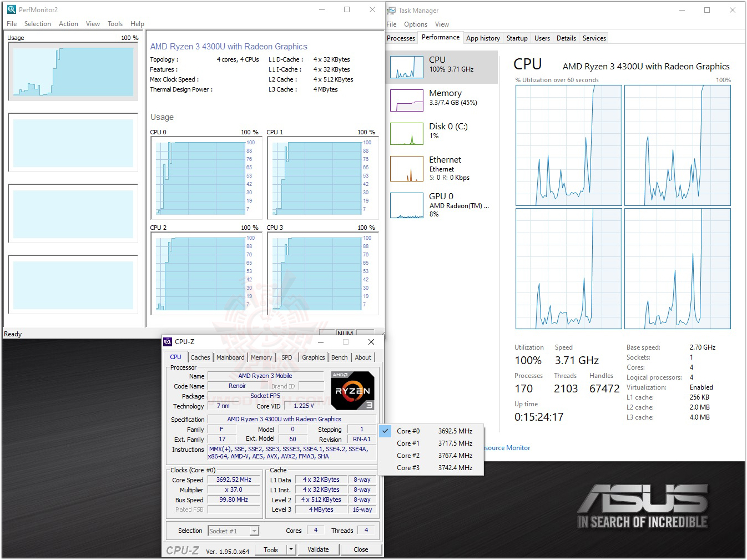Click Code Name value Renoir
Viewport: 747px width, 560px height.
point(237,386)
